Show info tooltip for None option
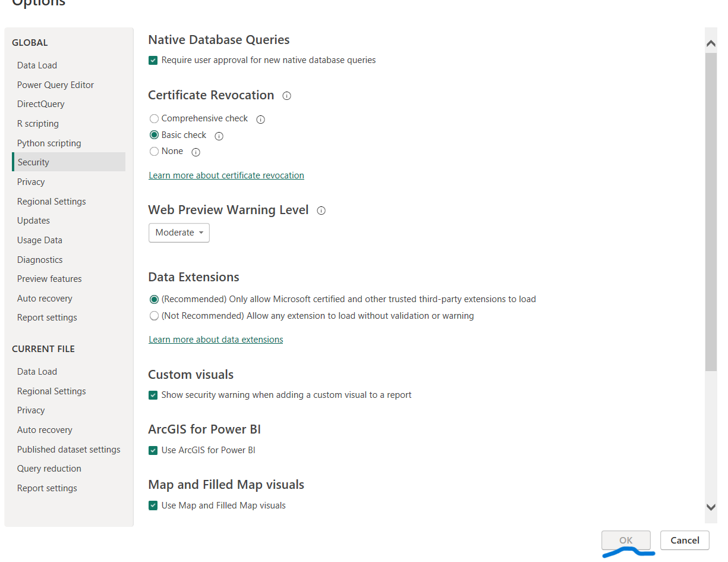 point(196,152)
